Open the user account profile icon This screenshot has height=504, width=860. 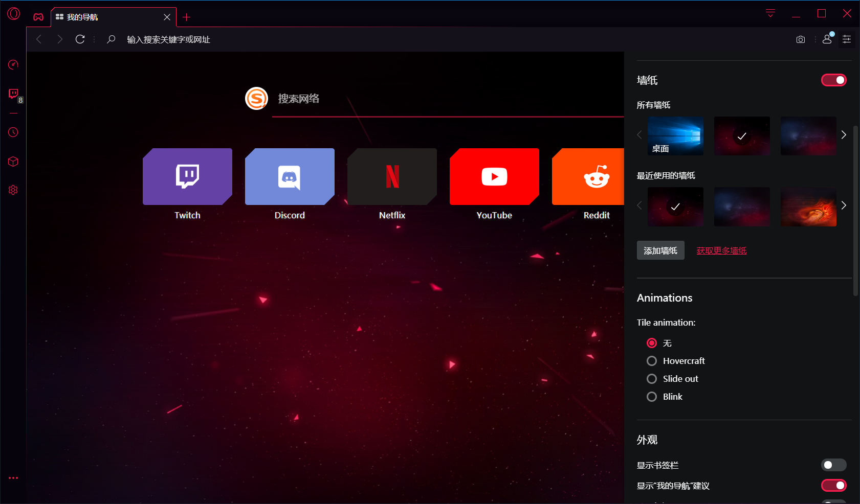(827, 39)
